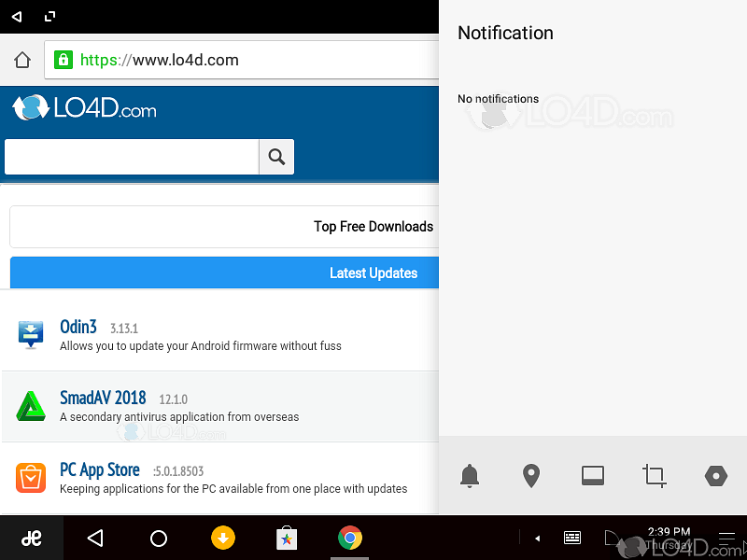The height and width of the screenshot is (560, 747).
Task: Click the back arrow in the window title bar
Action: coord(17,17)
